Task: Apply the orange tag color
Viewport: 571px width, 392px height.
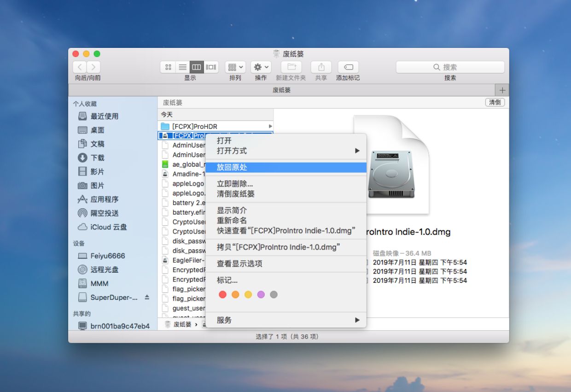Action: coord(235,294)
